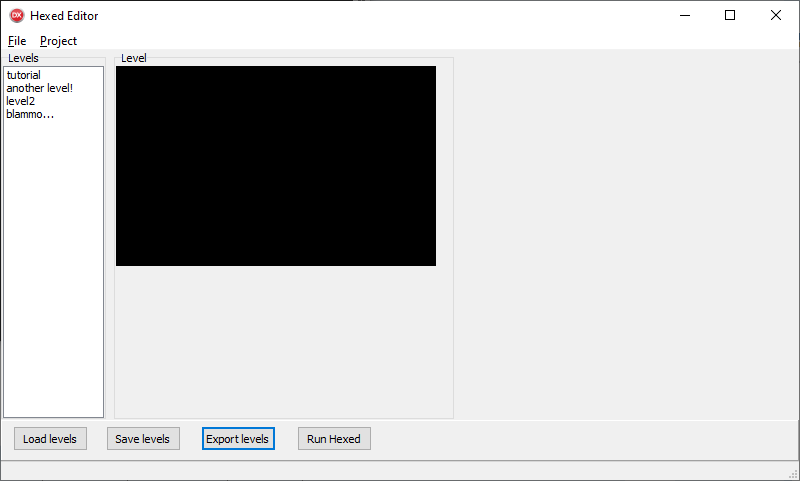Viewport: 800px width, 481px height.
Task: Maximize the Hexed Editor window
Action: [x=730, y=15]
